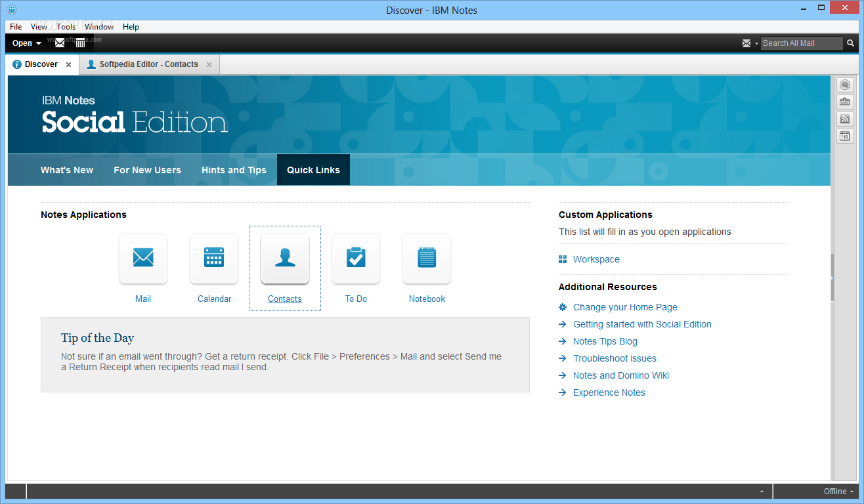Image resolution: width=864 pixels, height=504 pixels.
Task: Open the Calendar application icon
Action: click(214, 259)
